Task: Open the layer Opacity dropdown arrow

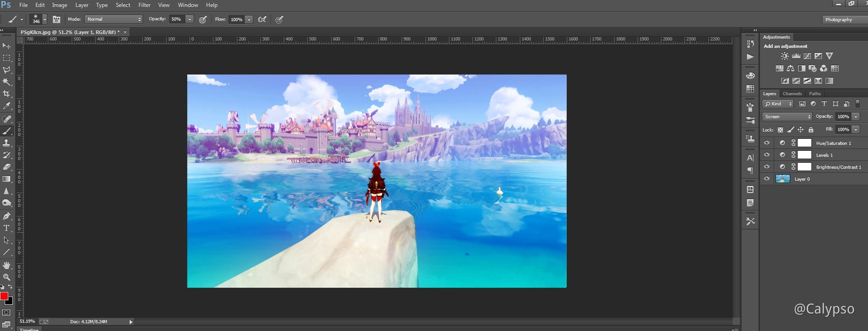Action: pos(856,117)
